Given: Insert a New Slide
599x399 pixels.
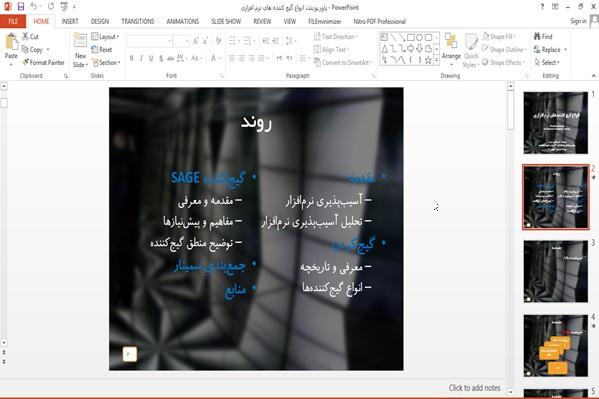Looking at the screenshot, I should point(80,50).
